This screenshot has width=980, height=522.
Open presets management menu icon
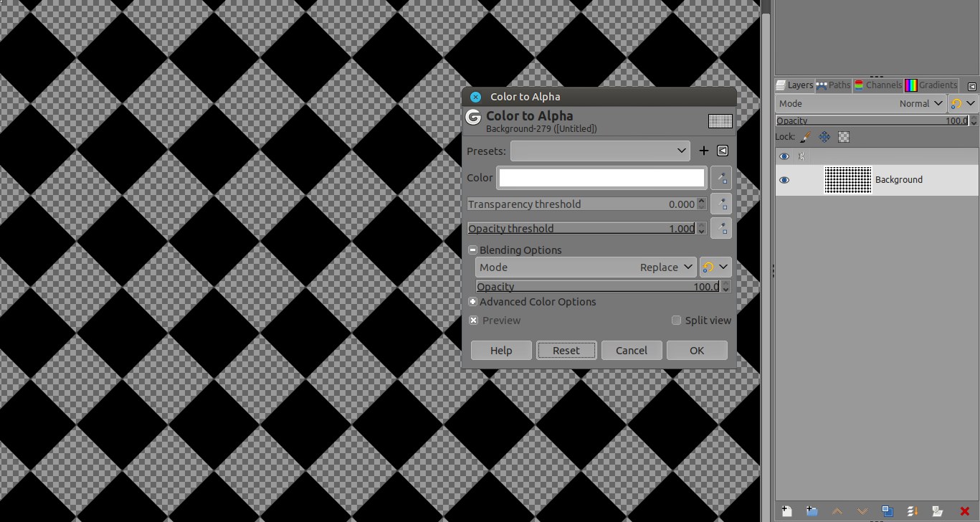(x=723, y=151)
